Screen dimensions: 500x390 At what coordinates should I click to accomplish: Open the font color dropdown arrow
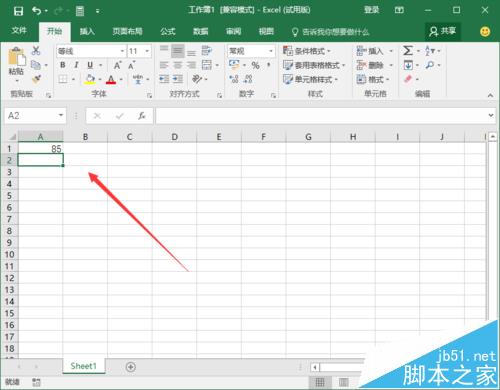coord(121,79)
